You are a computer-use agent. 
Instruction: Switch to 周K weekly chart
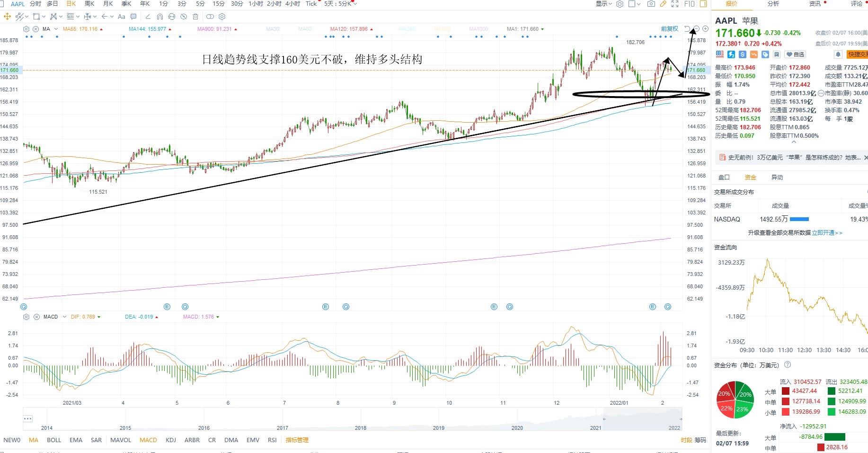point(89,4)
